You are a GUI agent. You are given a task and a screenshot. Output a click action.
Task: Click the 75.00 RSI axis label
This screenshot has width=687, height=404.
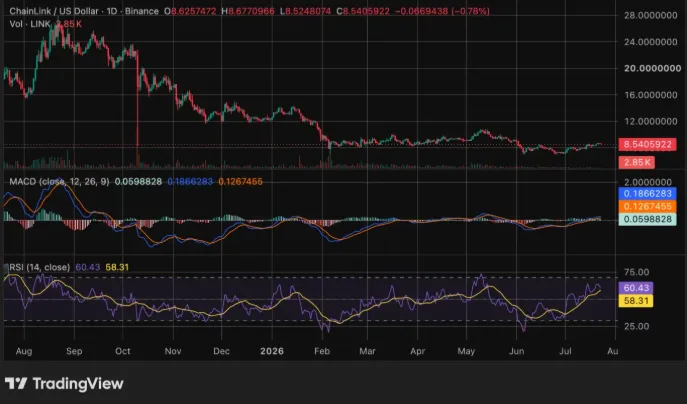[x=637, y=272]
